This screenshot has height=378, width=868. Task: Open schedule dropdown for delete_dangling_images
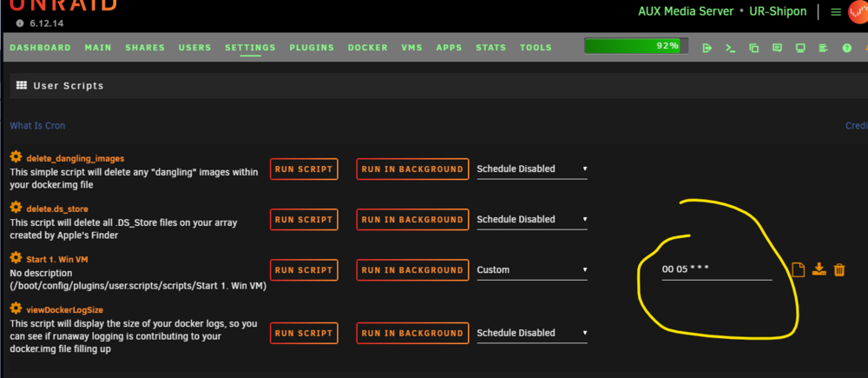(x=532, y=169)
